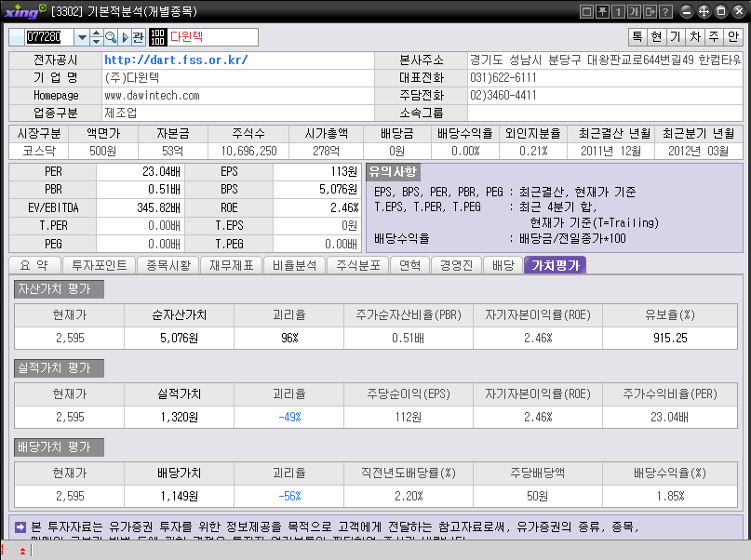Minimize the 3302 window
This screenshot has height=560, width=751.
[687, 11]
